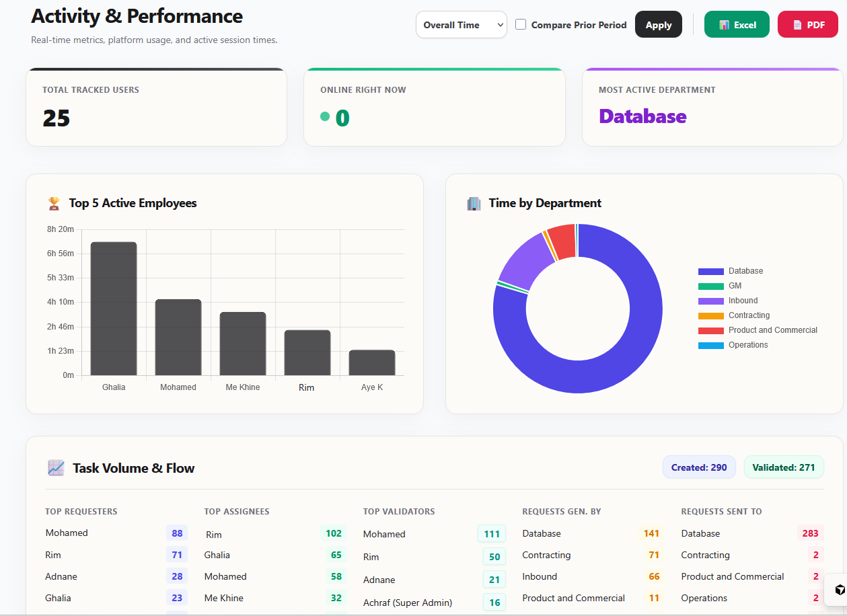
Task: Toggle the GM legend color swatch
Action: (711, 286)
